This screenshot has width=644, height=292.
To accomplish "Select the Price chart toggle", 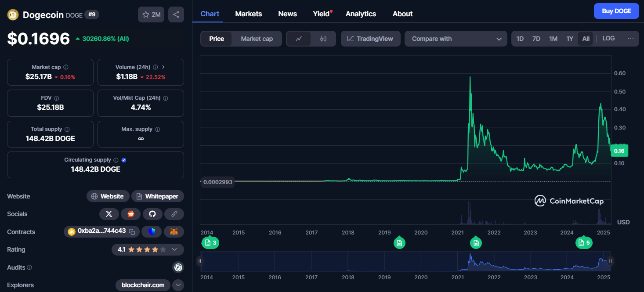I will click(217, 39).
